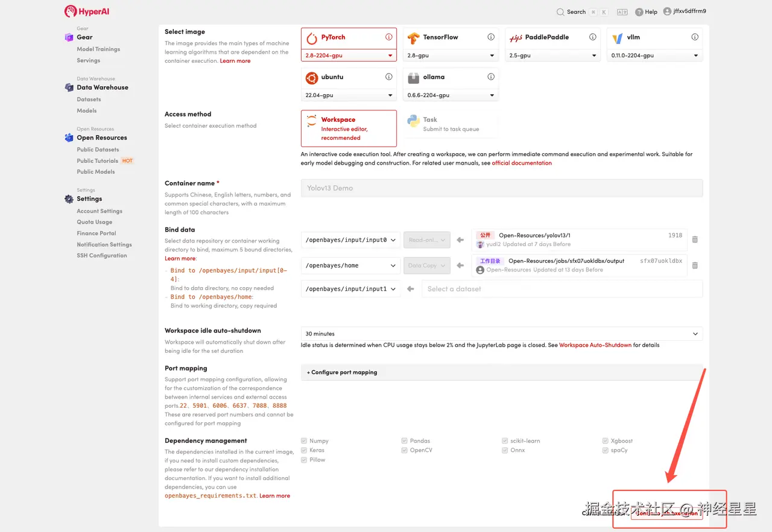
Task: Open the Workspace Auto-Shutdown link
Action: (x=595, y=345)
